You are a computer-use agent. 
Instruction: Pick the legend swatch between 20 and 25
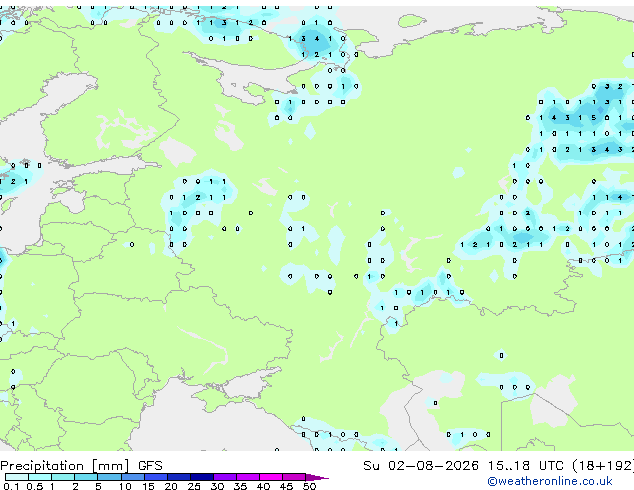click(x=179, y=477)
